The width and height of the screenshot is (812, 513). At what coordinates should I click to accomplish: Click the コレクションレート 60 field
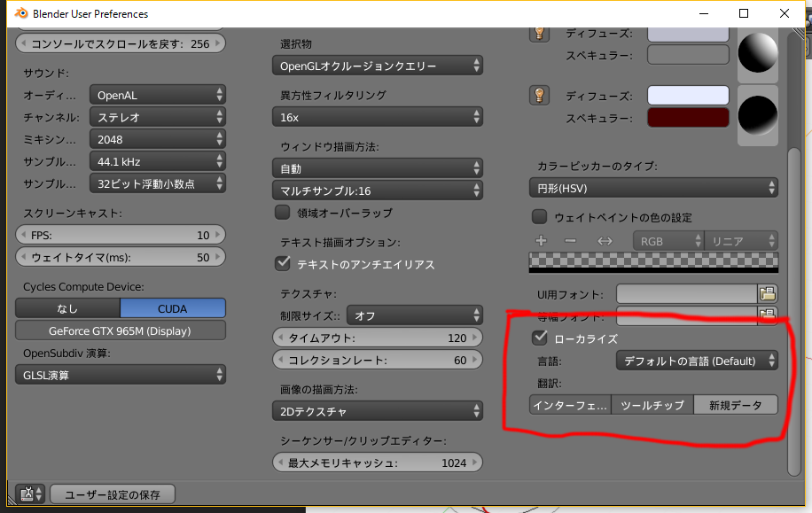coord(378,360)
